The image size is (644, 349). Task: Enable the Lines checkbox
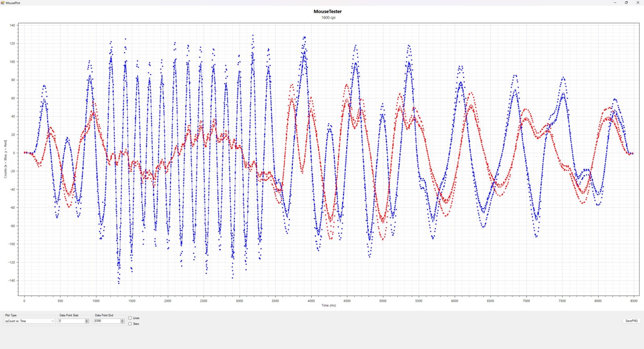(130, 318)
